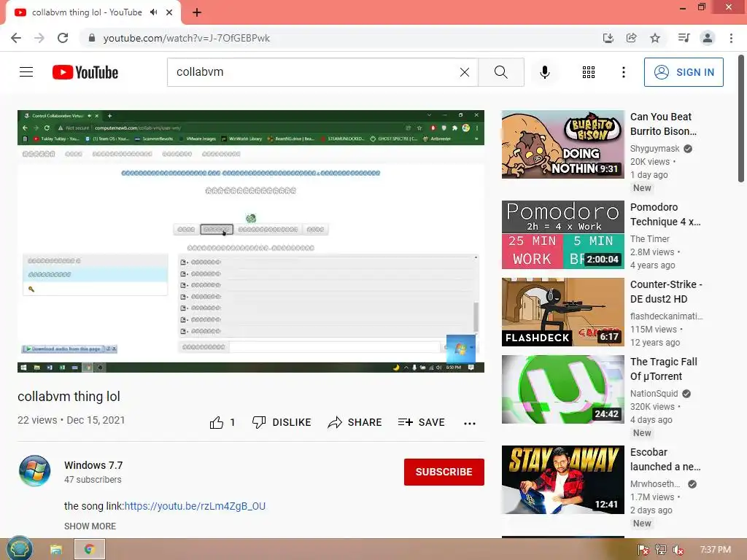Open The Tragic Fall Of µTorrent thumbnail
Image resolution: width=747 pixels, height=560 pixels.
tap(563, 389)
